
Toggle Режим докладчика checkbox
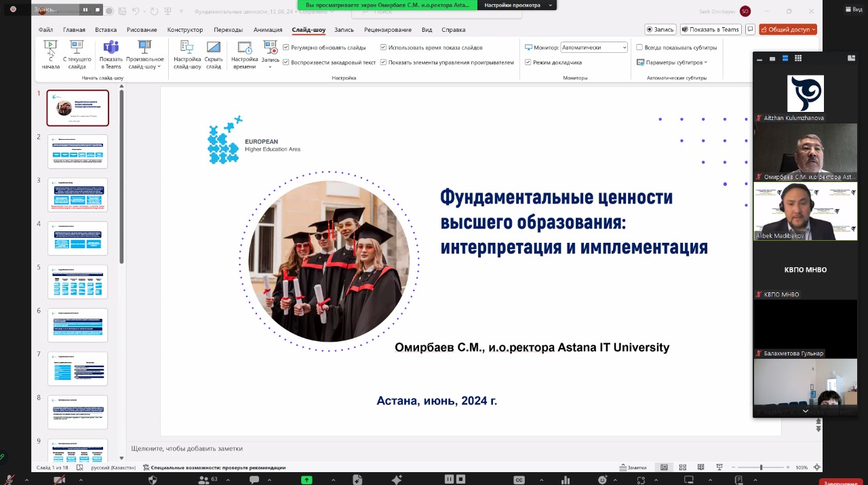(x=528, y=62)
